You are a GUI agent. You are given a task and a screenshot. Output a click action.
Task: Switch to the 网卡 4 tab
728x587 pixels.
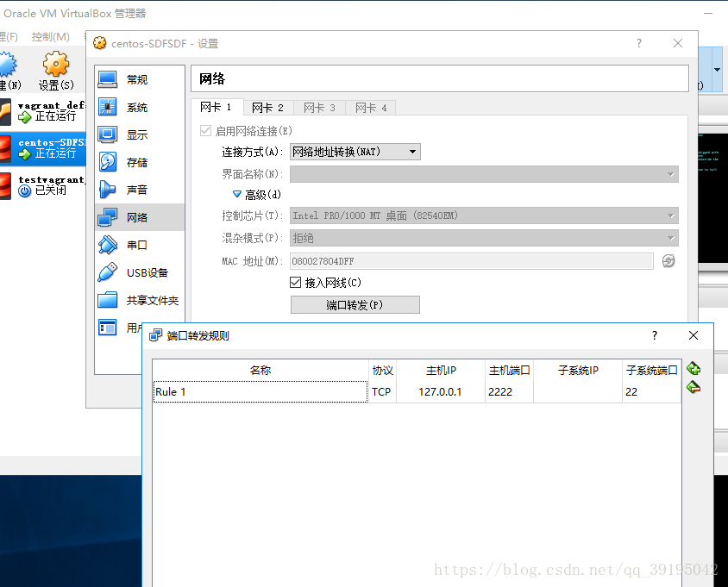[371, 108]
